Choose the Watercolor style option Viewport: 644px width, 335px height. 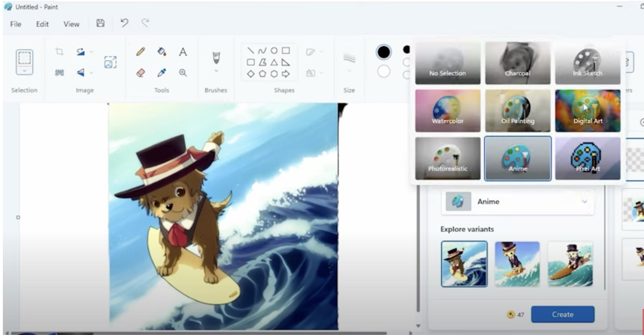click(448, 111)
